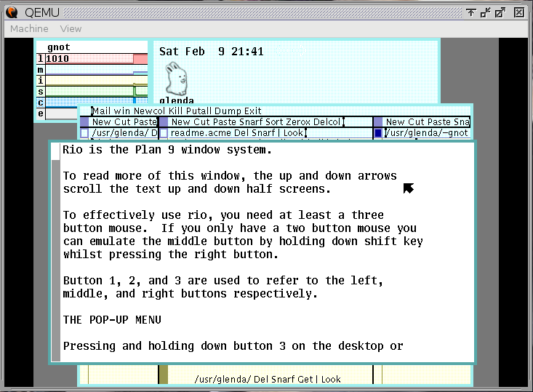
Task: Click 'Del' in the readme.acme window tag
Action: click(x=241, y=133)
